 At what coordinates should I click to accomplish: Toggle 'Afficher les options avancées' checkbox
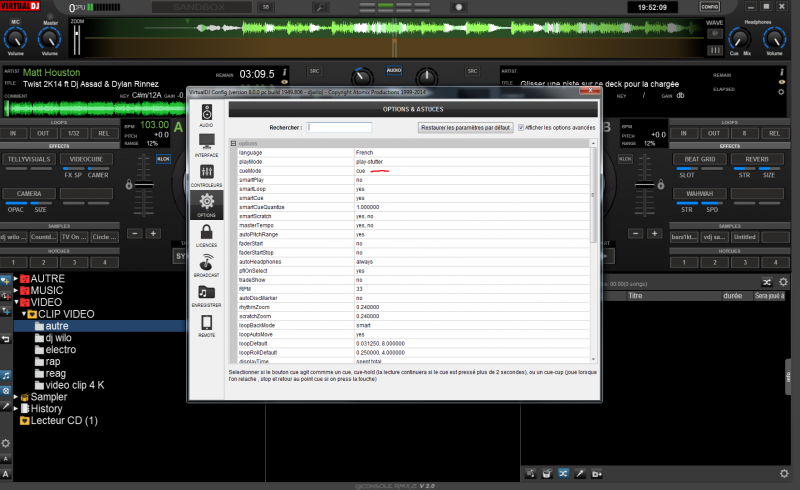pyautogui.click(x=521, y=128)
